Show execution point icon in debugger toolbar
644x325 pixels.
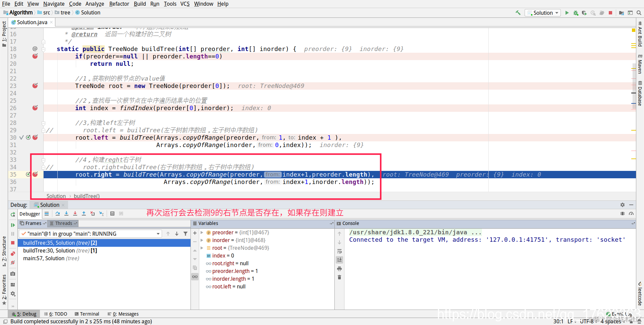47,214
